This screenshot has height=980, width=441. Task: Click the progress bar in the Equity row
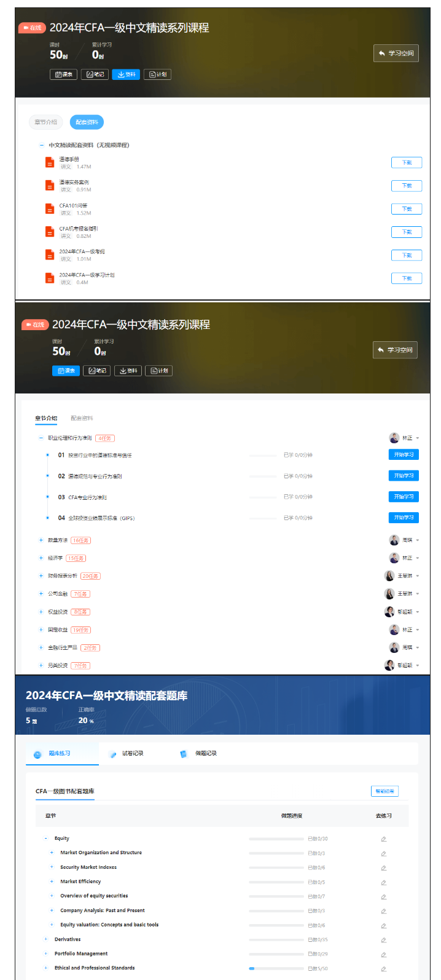(276, 839)
